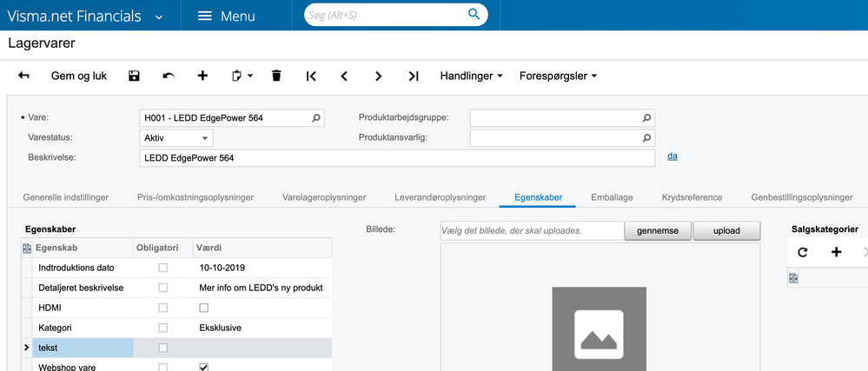Switch to Emballage tab
Image resolution: width=868 pixels, height=371 pixels.
click(x=612, y=197)
